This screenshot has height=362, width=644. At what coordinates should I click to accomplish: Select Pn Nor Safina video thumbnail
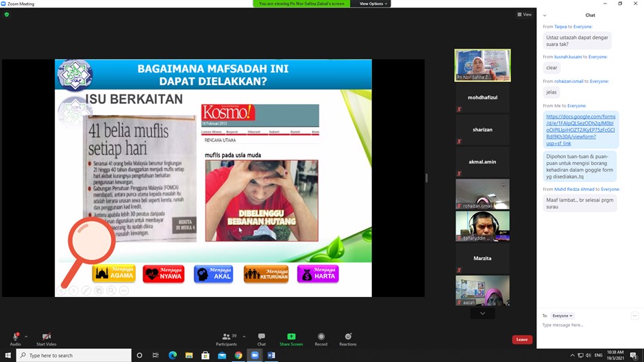(x=482, y=65)
